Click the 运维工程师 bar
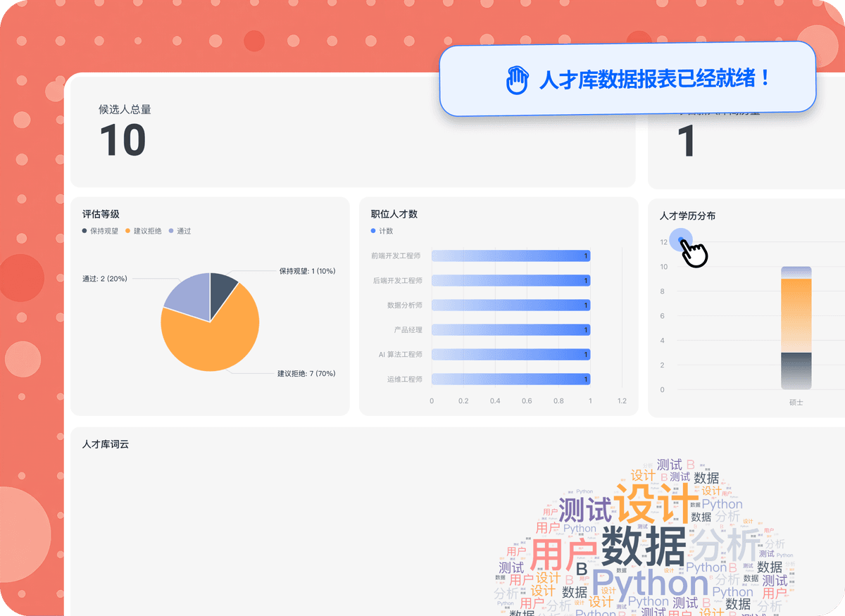Viewport: 845px width, 616px height. click(511, 379)
